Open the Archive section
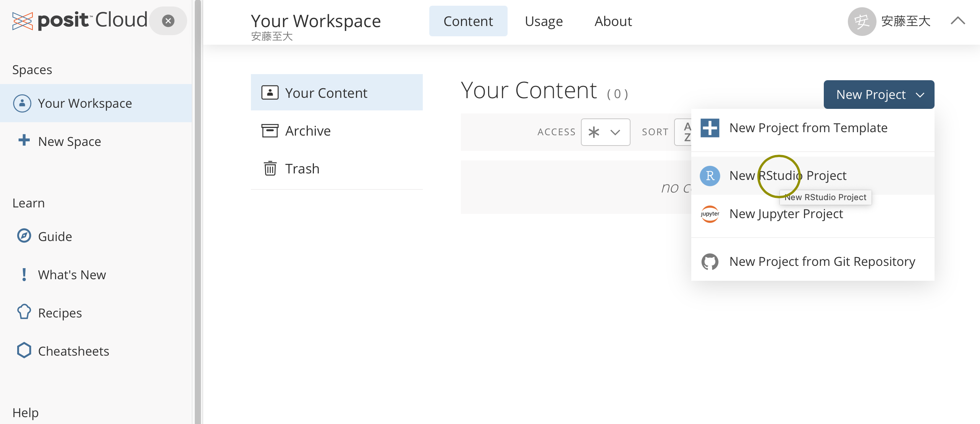This screenshot has width=980, height=424. coord(307,131)
